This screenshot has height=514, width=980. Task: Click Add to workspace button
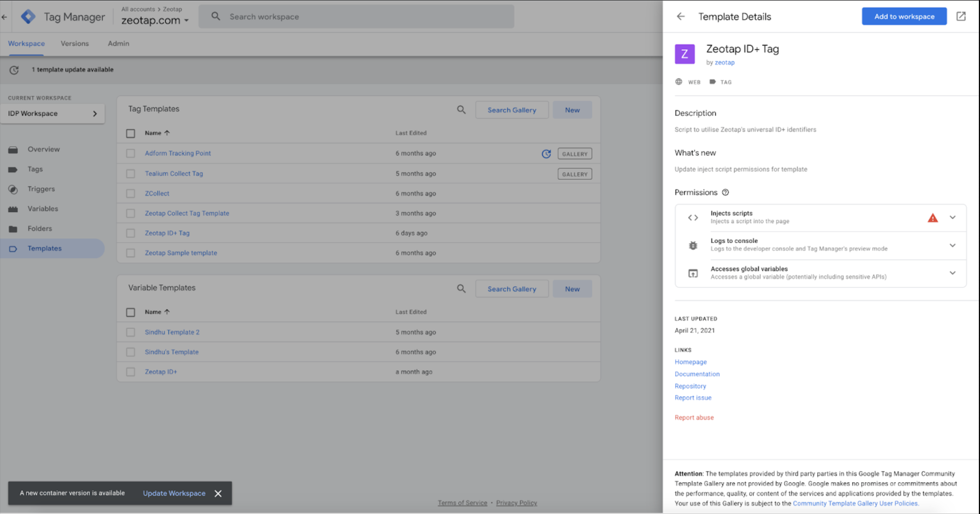click(904, 16)
